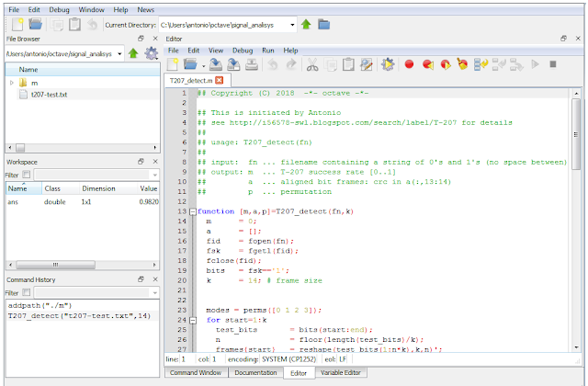Open Editor View menu

(216, 51)
